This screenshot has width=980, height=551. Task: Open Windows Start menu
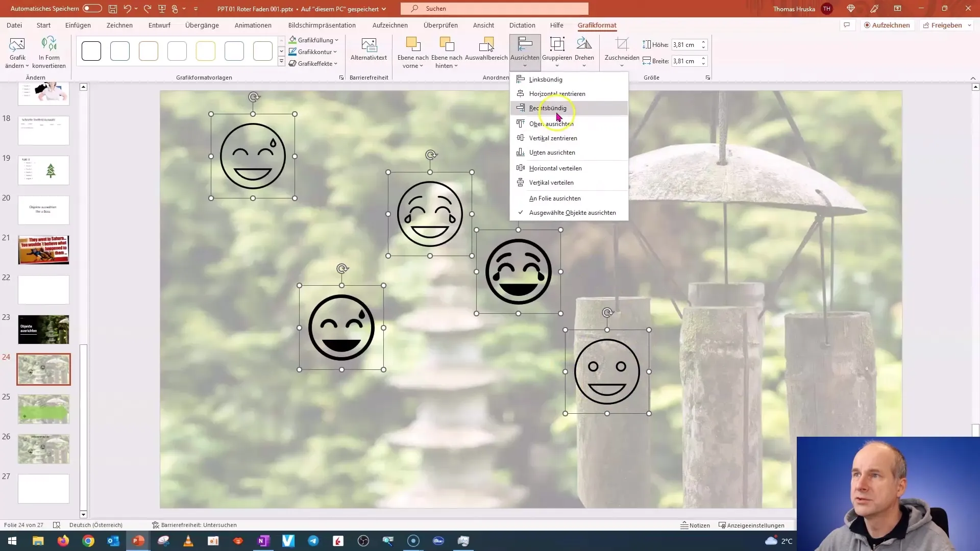(x=12, y=541)
